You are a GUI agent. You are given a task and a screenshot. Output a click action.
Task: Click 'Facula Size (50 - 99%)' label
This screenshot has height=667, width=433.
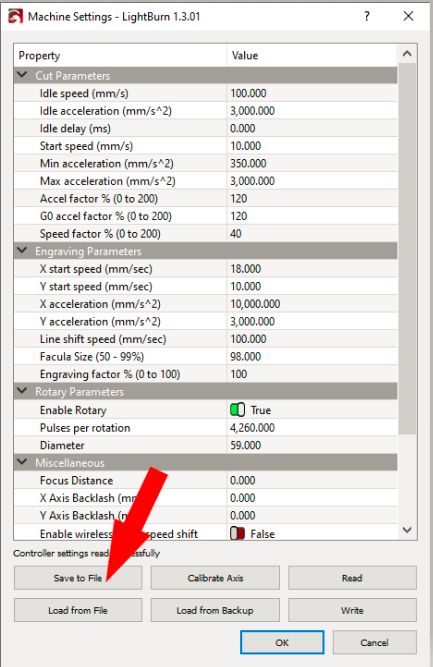(x=92, y=356)
